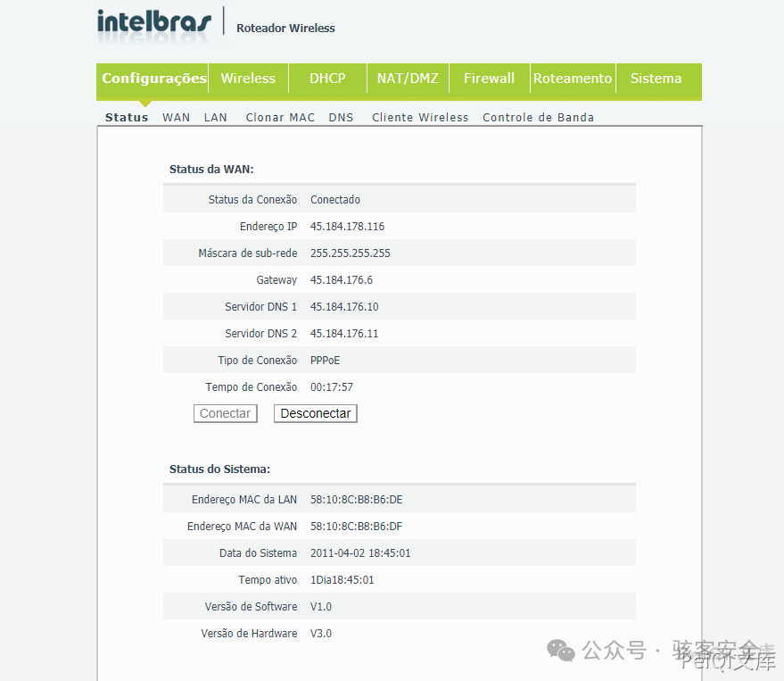
Task: Open the DHCP tab
Action: [327, 79]
